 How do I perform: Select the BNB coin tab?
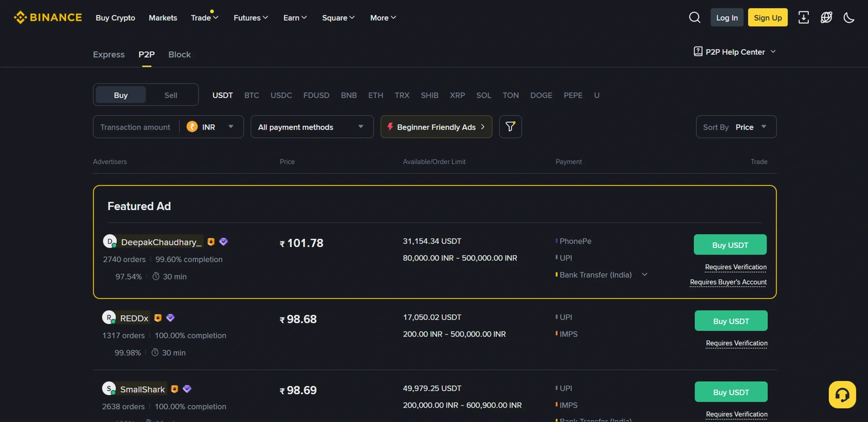[x=349, y=95]
